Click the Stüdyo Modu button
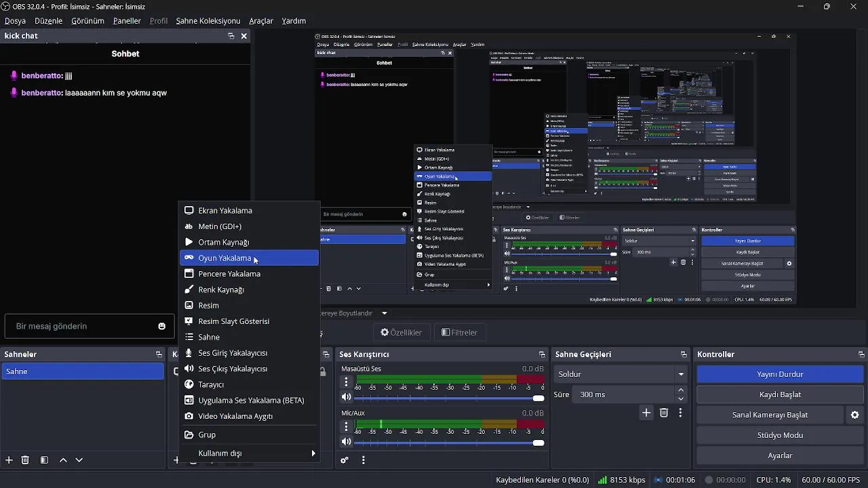This screenshot has height=488, width=868. 780,435
